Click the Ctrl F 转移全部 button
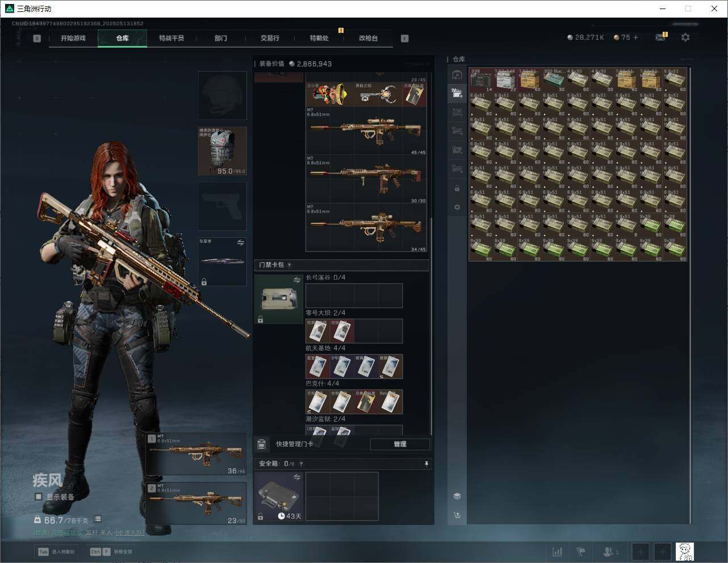Screen dimensions: 728x563 111,551
